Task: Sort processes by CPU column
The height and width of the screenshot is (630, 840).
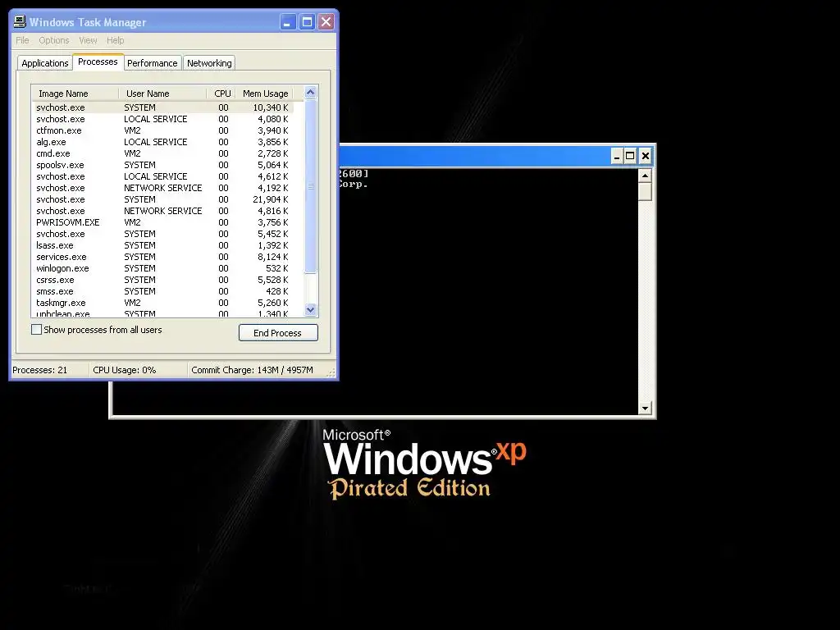Action: 221,94
